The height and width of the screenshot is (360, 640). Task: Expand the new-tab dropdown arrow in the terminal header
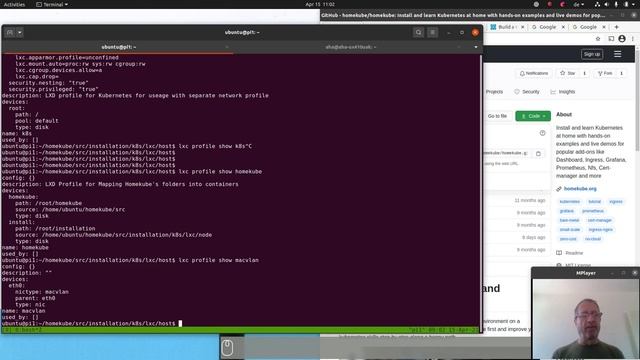20,32
